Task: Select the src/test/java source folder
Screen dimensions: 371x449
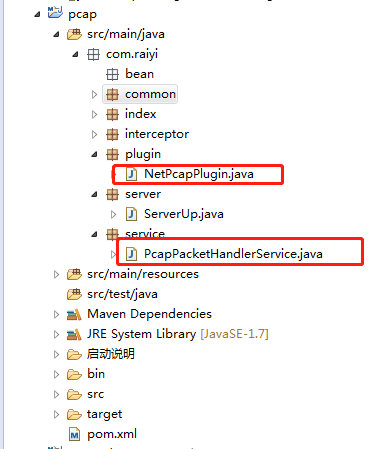Action: 122,294
